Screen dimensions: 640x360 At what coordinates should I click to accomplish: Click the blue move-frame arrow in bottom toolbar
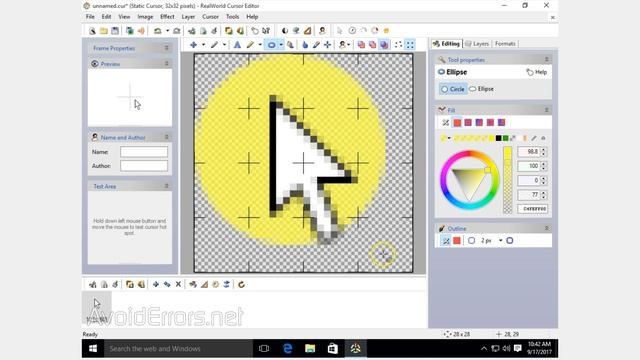156,284
